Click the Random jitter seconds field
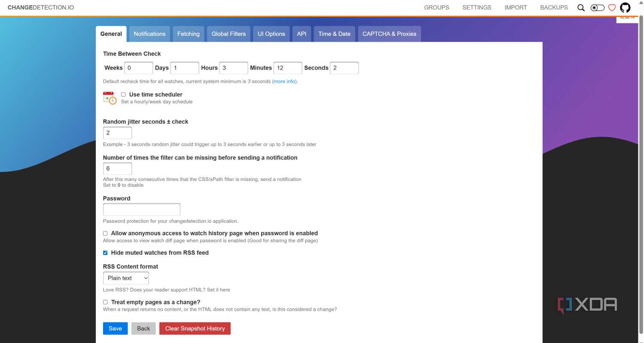Viewport: 644px width, 343px height. (x=118, y=133)
